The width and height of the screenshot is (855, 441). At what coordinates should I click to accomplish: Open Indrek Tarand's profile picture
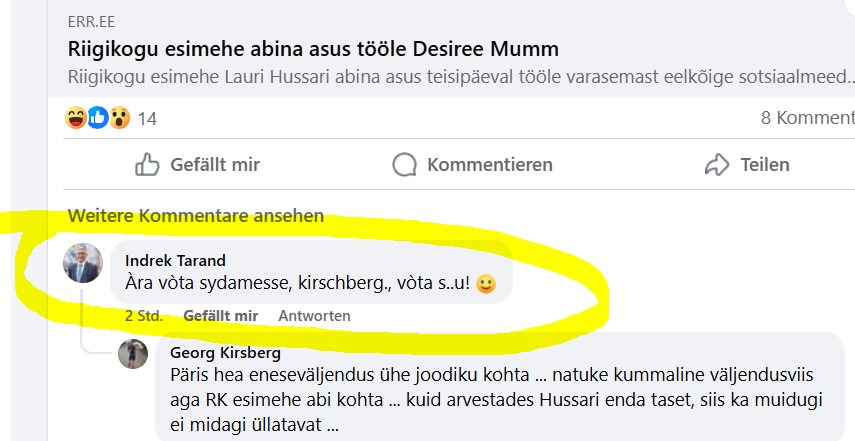click(83, 263)
